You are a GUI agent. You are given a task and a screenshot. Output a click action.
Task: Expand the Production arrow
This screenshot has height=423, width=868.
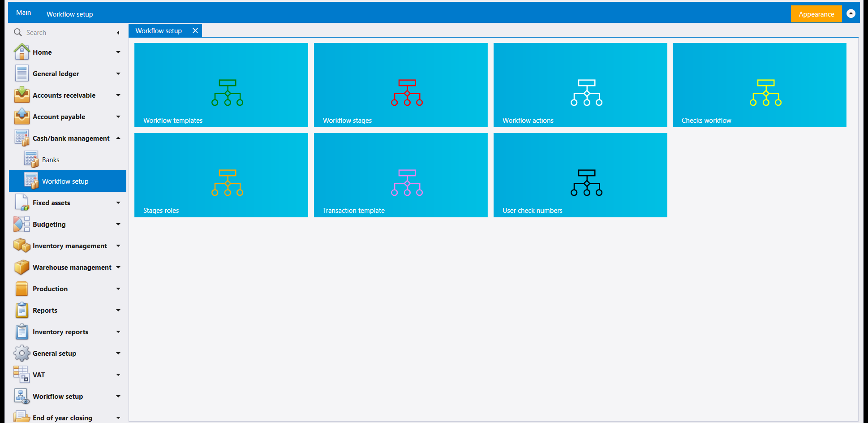118,289
